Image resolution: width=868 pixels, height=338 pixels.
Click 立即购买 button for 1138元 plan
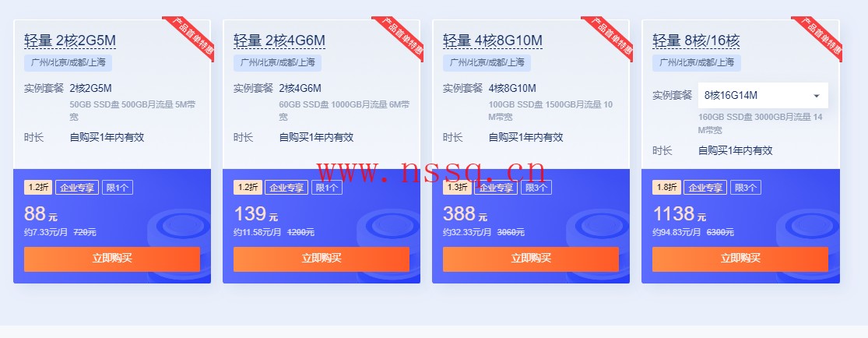point(740,259)
